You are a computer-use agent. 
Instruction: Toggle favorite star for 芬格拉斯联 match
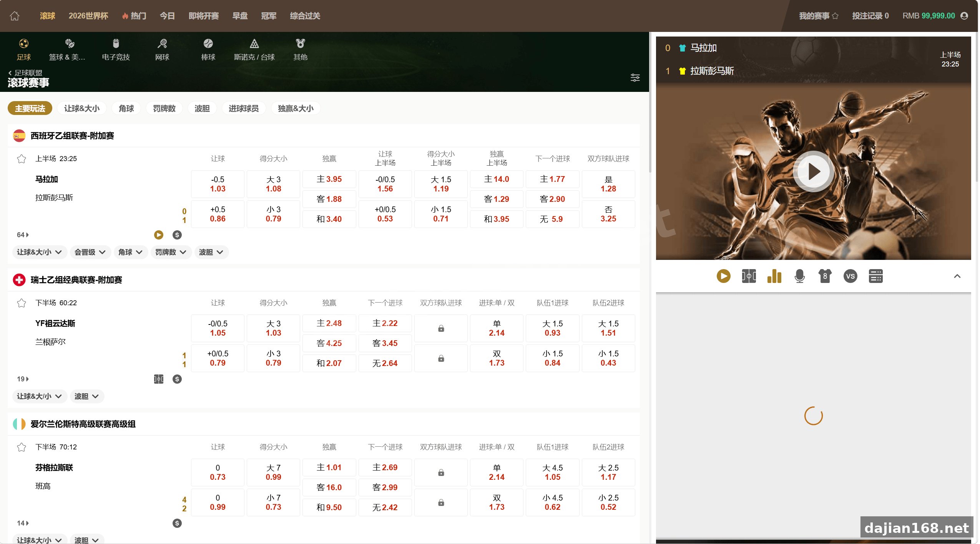[22, 447]
